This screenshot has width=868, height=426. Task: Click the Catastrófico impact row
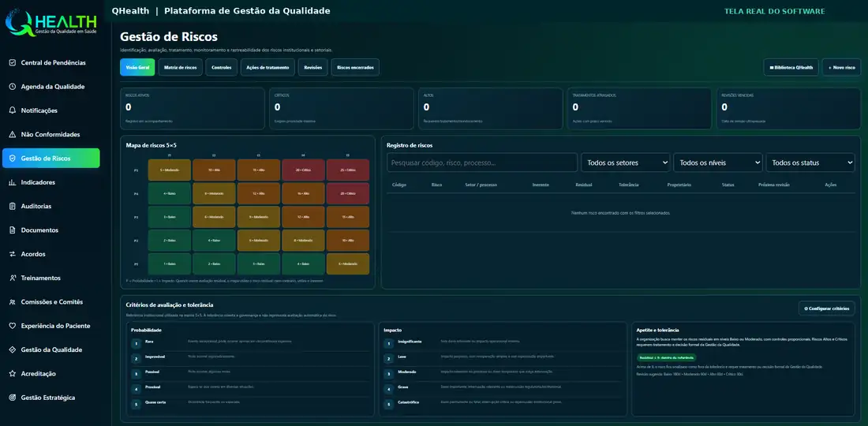pyautogui.click(x=503, y=404)
